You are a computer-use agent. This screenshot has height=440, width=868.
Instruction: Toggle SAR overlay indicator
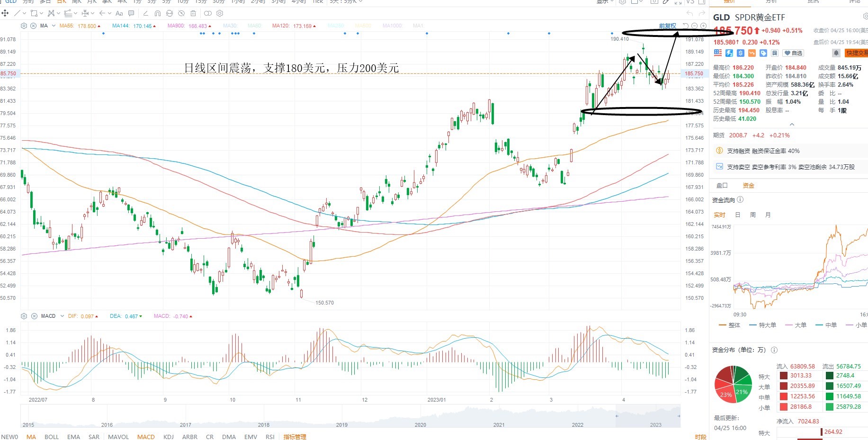point(94,437)
